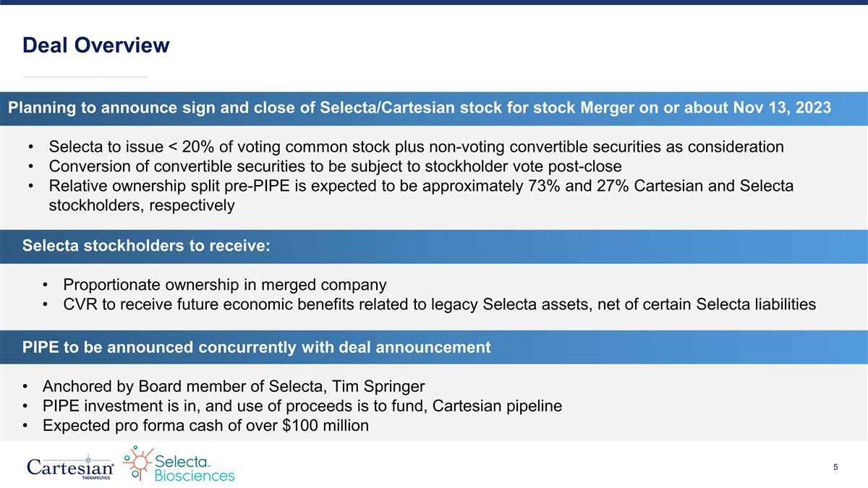Image resolution: width=868 pixels, height=488 pixels.
Task: Click the bullet about issuing voting common stock
Action: (x=416, y=147)
